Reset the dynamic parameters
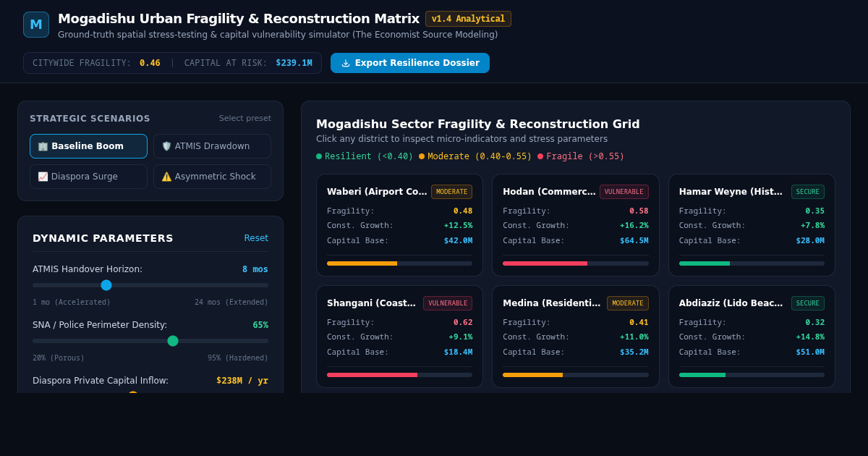868x456 pixels. [x=256, y=238]
